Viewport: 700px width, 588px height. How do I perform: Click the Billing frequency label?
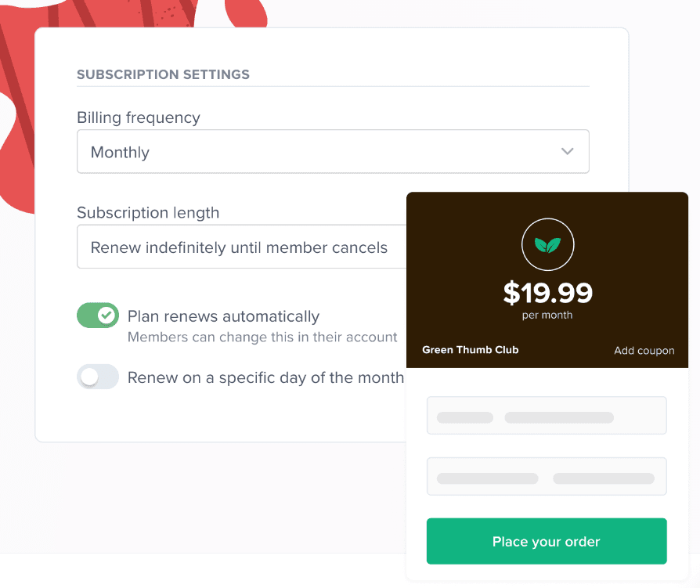[139, 117]
